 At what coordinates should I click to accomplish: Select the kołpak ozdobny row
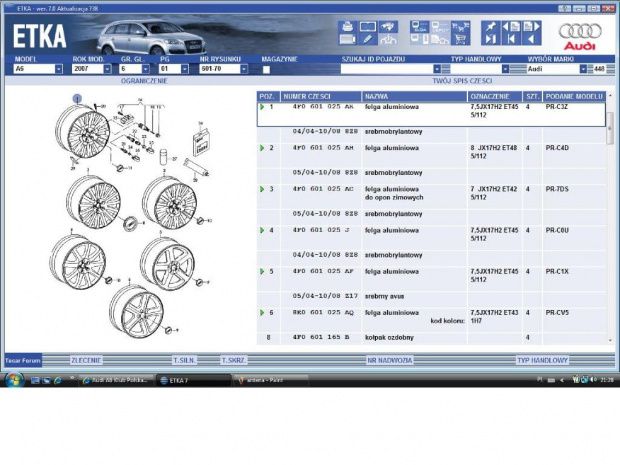[431, 338]
